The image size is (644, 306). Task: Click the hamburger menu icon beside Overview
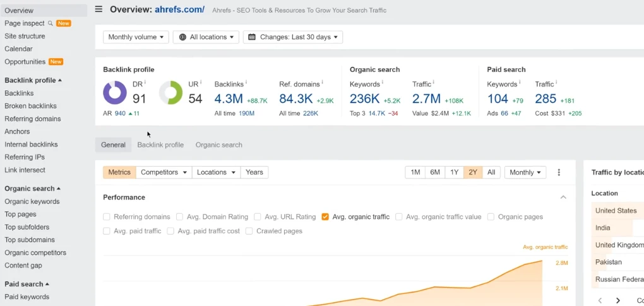coord(98,9)
